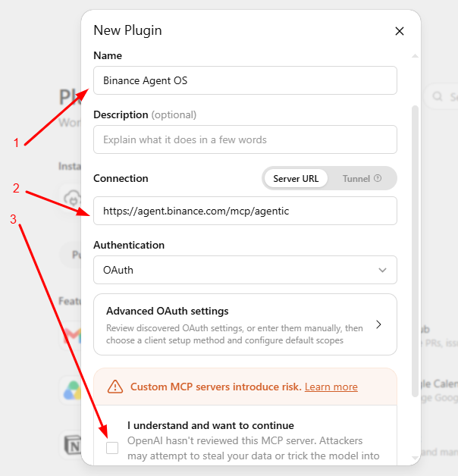The image size is (458, 476).
Task: Open the Authentication OAuth dropdown
Action: click(x=245, y=270)
